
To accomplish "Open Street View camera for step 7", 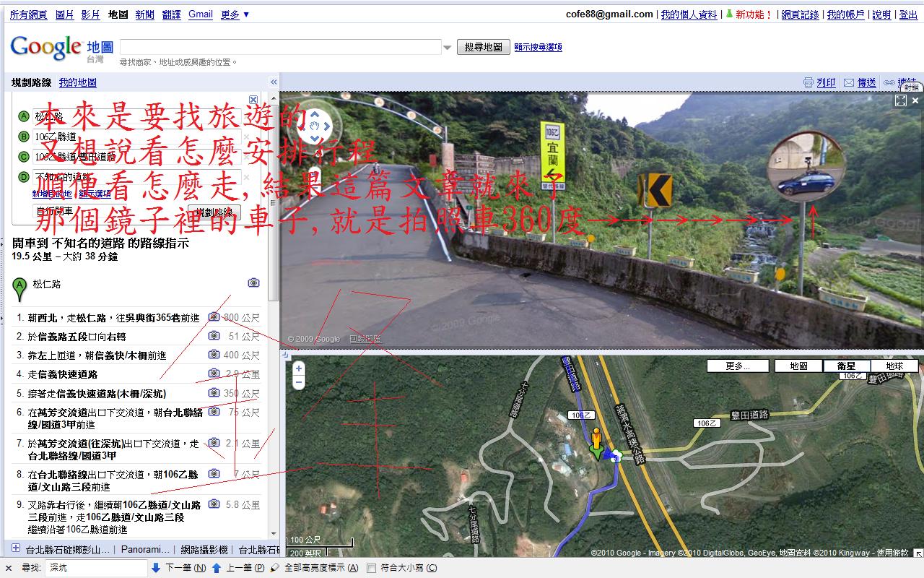I will pos(214,442).
